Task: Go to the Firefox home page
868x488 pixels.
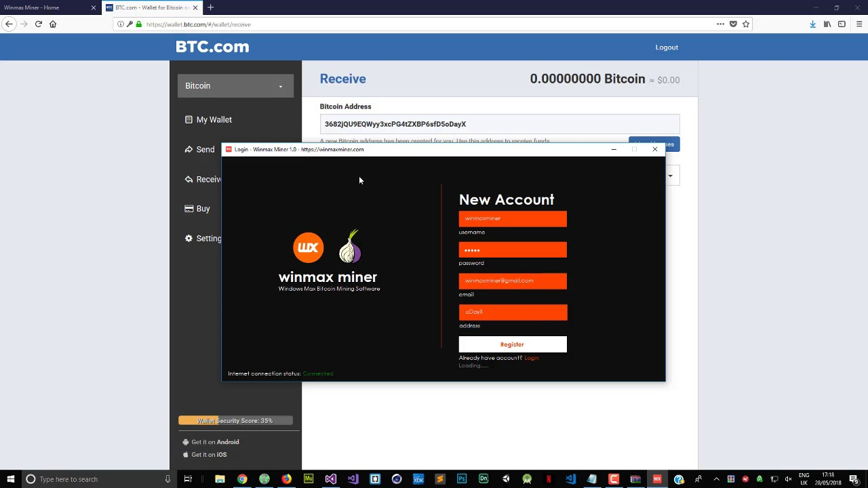Action: (x=53, y=24)
